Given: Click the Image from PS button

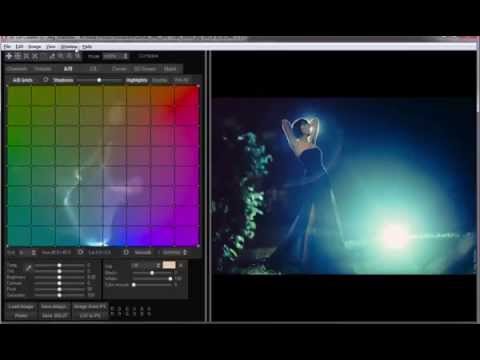Looking at the screenshot, I should pyautogui.click(x=90, y=307).
